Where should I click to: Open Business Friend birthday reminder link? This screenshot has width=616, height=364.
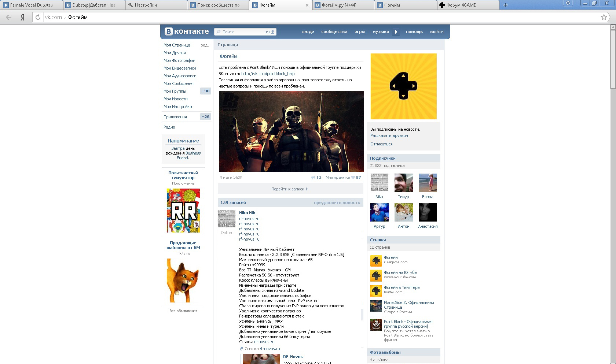(x=188, y=156)
